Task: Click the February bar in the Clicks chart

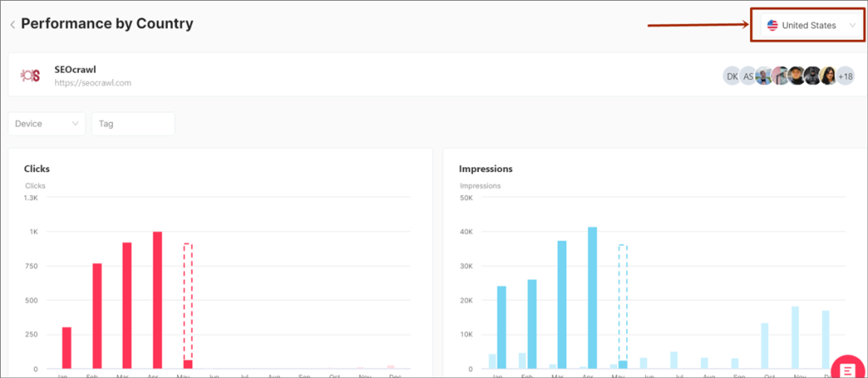Action: click(x=97, y=316)
